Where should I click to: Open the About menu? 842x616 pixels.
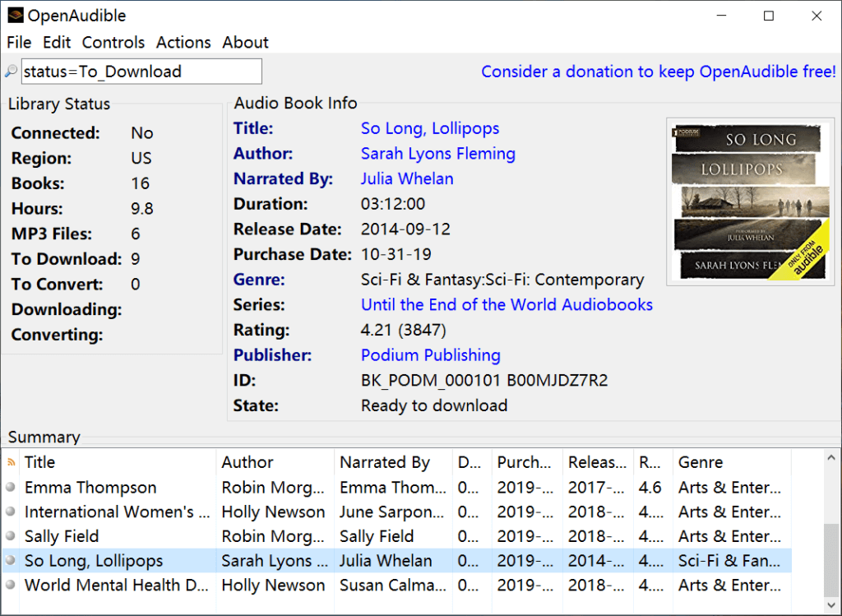[245, 43]
